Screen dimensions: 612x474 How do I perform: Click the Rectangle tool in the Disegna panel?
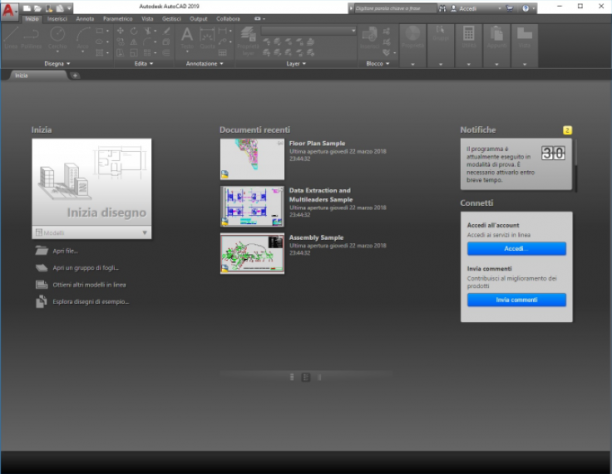[100, 31]
